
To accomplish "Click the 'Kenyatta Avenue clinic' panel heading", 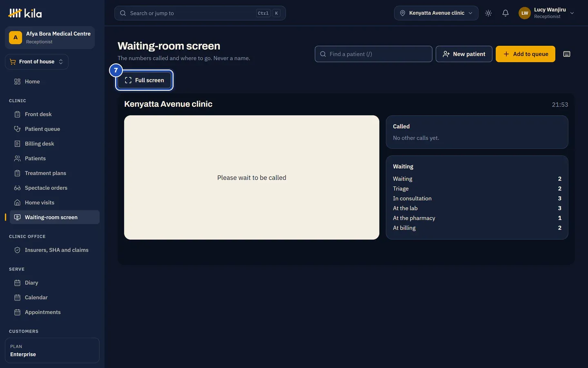I will click(168, 104).
